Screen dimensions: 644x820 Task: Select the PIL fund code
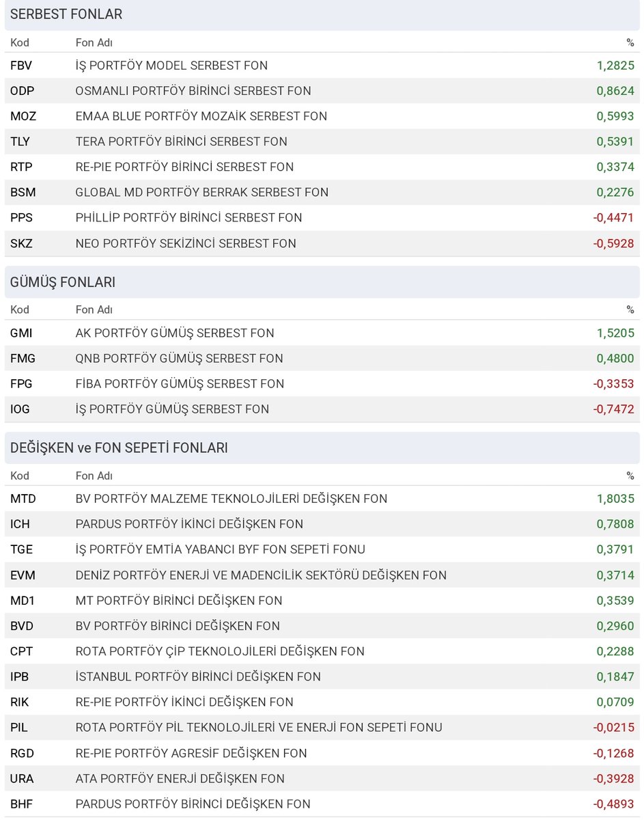click(19, 727)
